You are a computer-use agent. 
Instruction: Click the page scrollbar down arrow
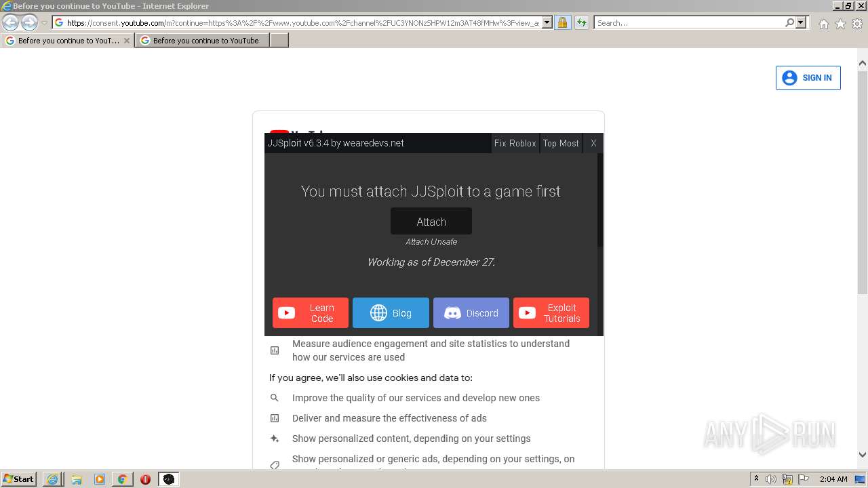[x=863, y=455]
